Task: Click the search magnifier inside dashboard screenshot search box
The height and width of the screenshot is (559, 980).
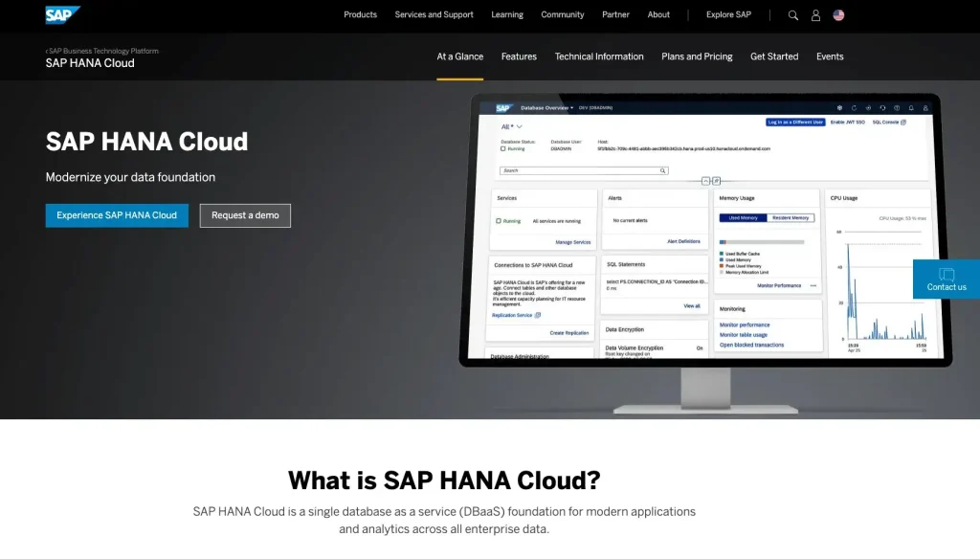Action: click(662, 170)
